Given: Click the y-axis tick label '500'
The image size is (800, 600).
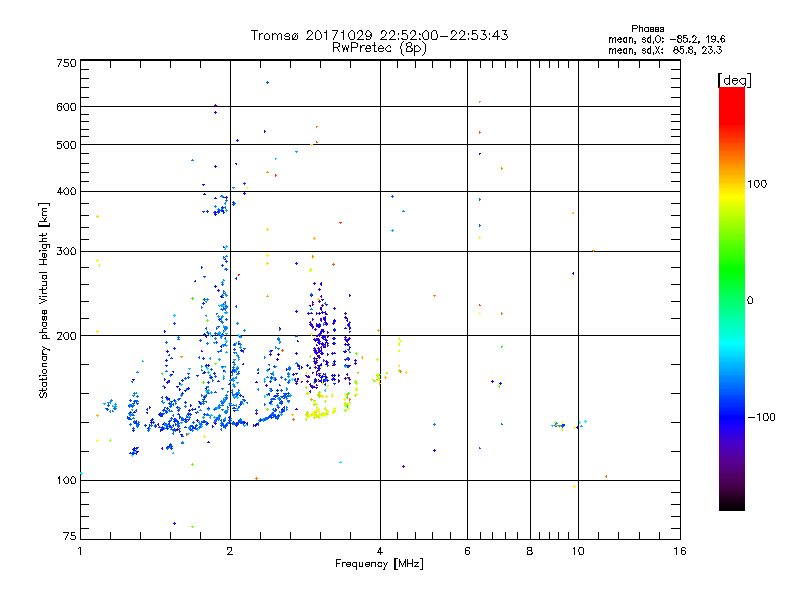Looking at the screenshot, I should click(66, 145).
